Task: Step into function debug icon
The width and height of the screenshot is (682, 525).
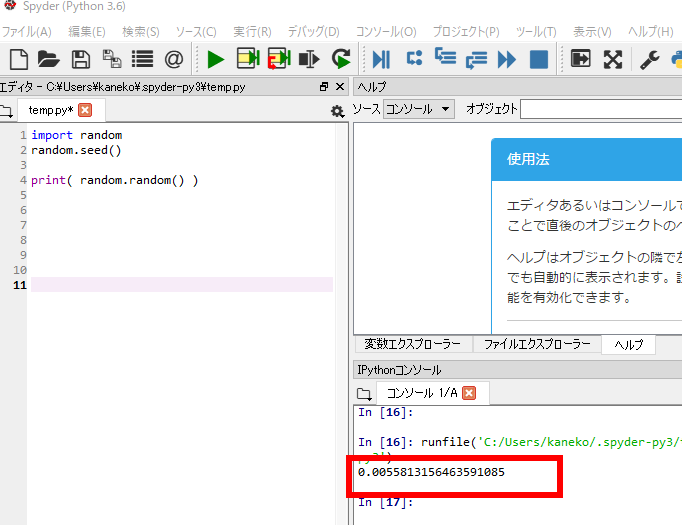Action: 445,57
